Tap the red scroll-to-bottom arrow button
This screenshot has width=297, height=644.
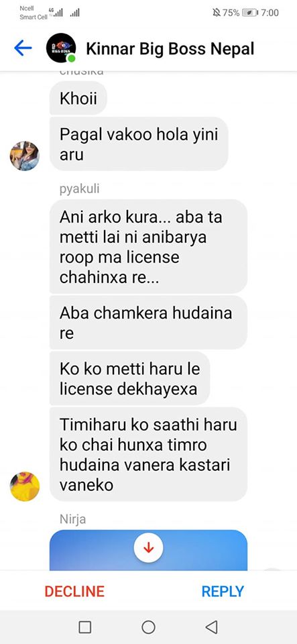click(x=149, y=547)
